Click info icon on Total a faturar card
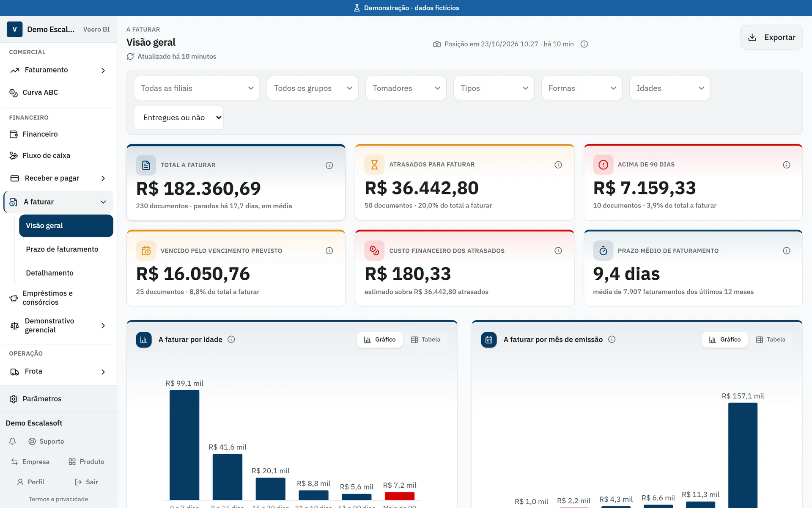 pos(329,165)
